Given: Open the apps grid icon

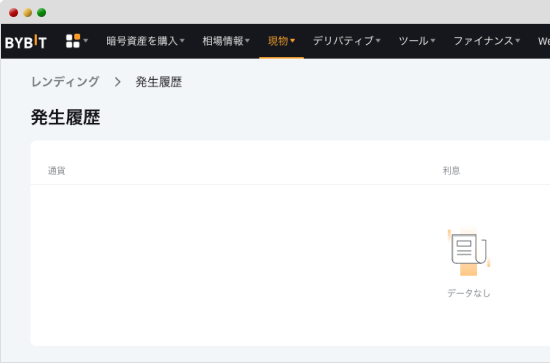Looking at the screenshot, I should [73, 41].
